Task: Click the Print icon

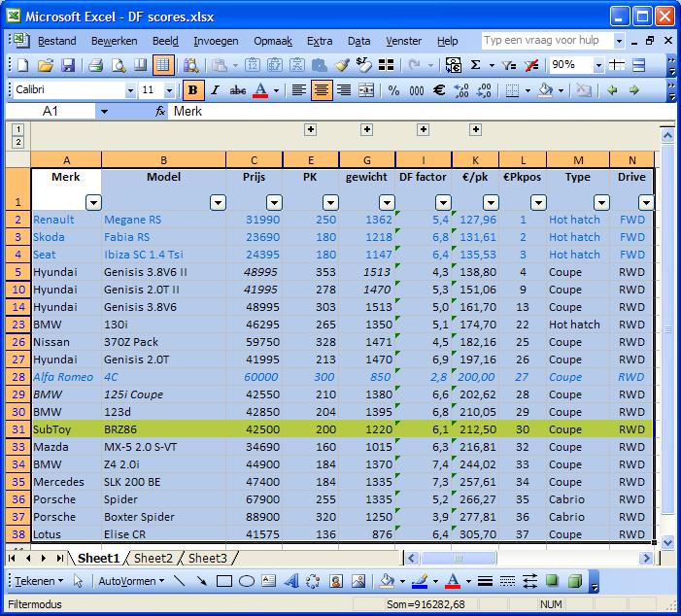Action: point(95,65)
